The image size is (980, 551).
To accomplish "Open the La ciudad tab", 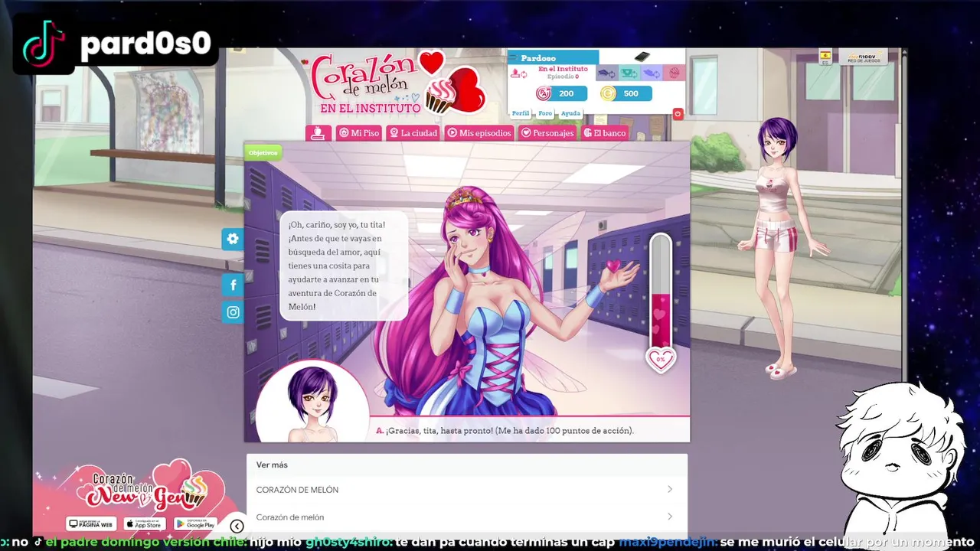I will 413,132.
